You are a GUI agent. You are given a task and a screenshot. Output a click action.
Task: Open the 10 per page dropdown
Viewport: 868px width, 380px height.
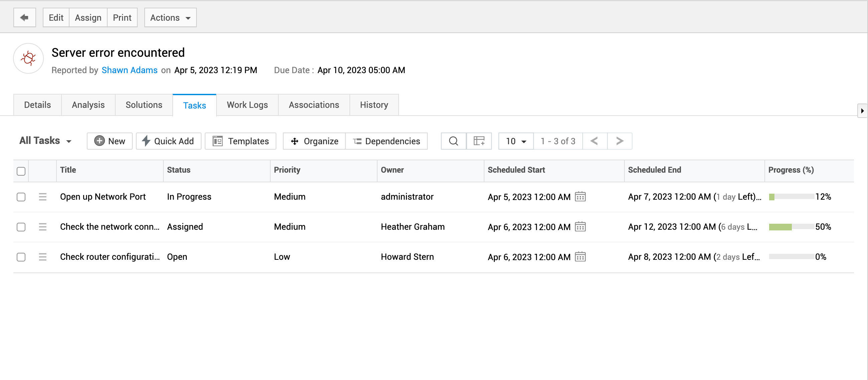point(516,141)
